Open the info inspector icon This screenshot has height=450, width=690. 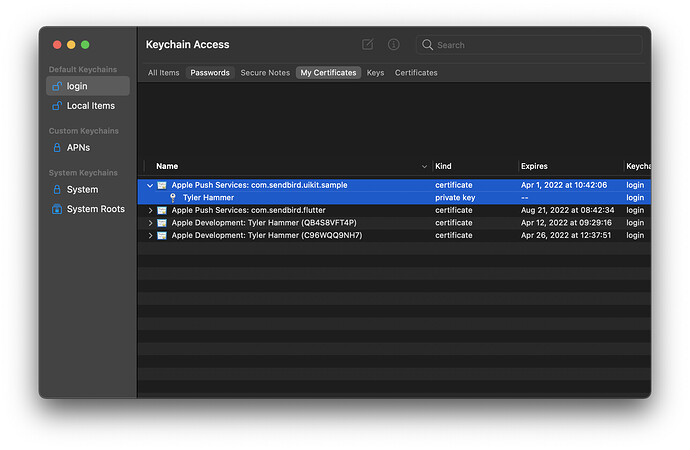pyautogui.click(x=393, y=44)
